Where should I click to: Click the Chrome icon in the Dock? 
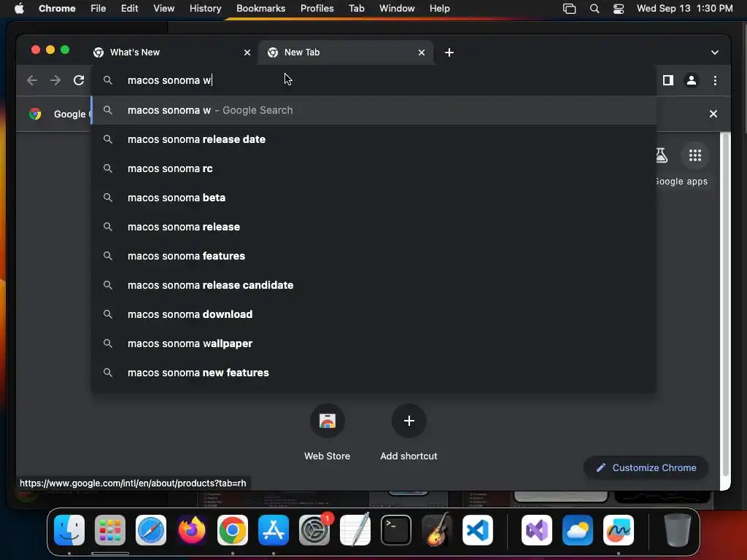click(x=233, y=530)
